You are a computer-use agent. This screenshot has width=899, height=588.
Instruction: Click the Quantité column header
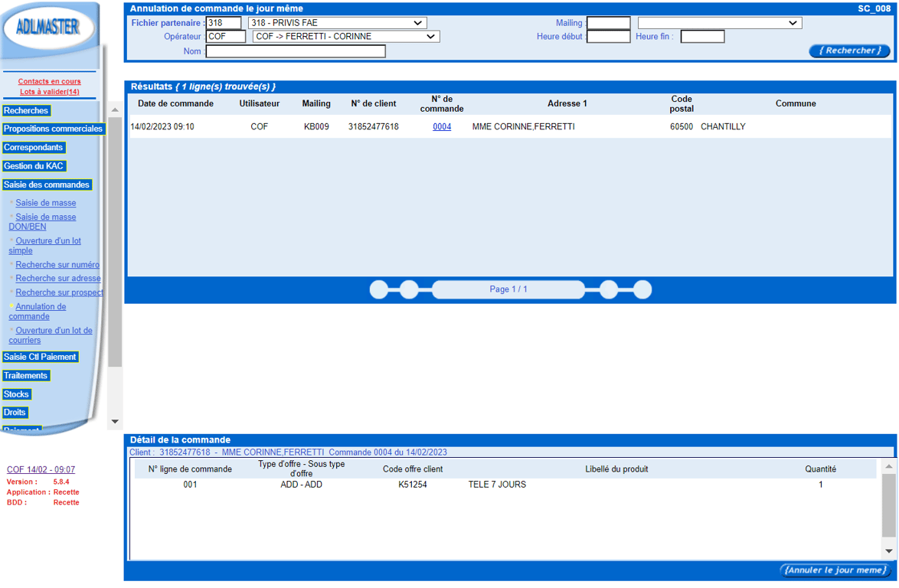(x=820, y=469)
